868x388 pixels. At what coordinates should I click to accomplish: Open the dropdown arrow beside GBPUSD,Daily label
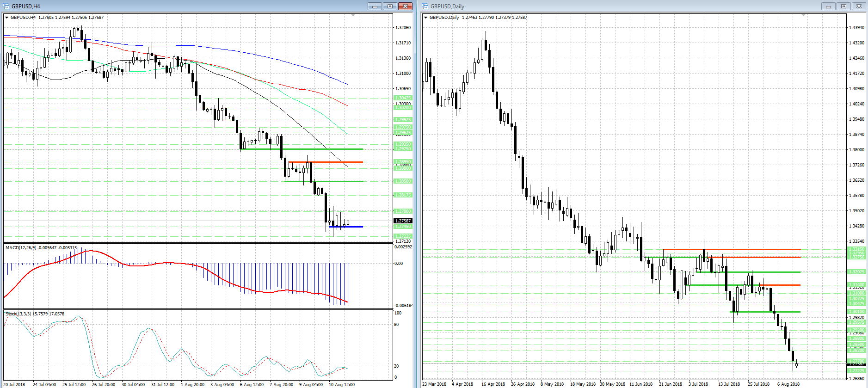click(426, 18)
